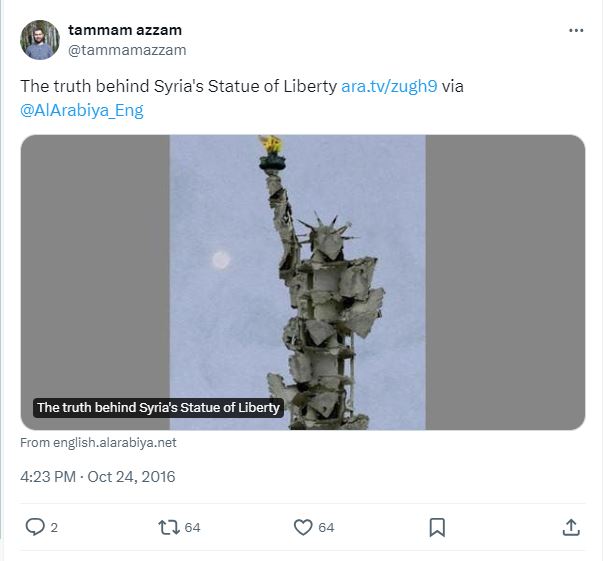Click the Oct 24, 2016 date
This screenshot has width=604, height=561.
tap(131, 476)
